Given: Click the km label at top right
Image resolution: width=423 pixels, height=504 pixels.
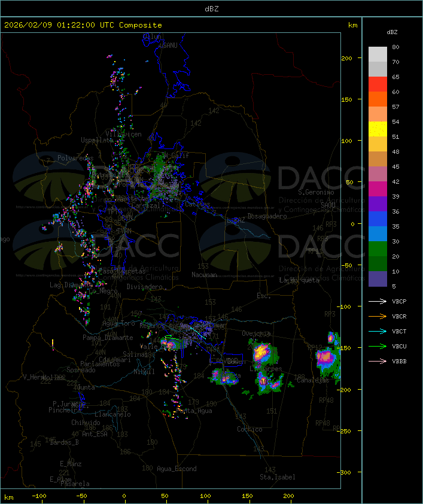Looking at the screenshot, I should 352,25.
